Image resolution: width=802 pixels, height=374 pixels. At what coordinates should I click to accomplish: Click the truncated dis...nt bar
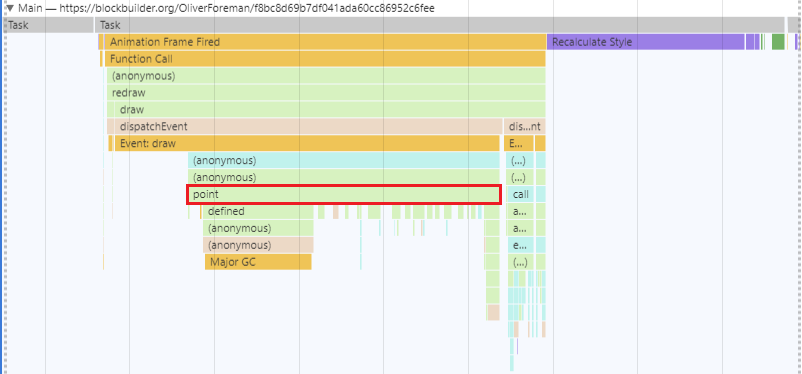click(525, 126)
